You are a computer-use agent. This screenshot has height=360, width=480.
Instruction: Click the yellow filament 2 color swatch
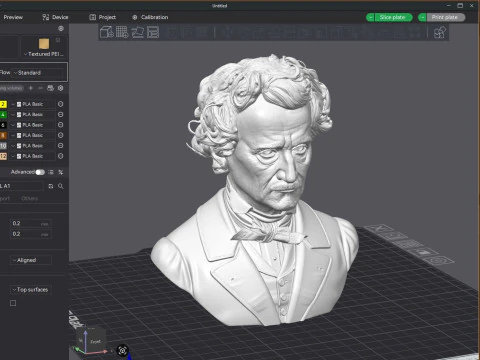point(3,104)
